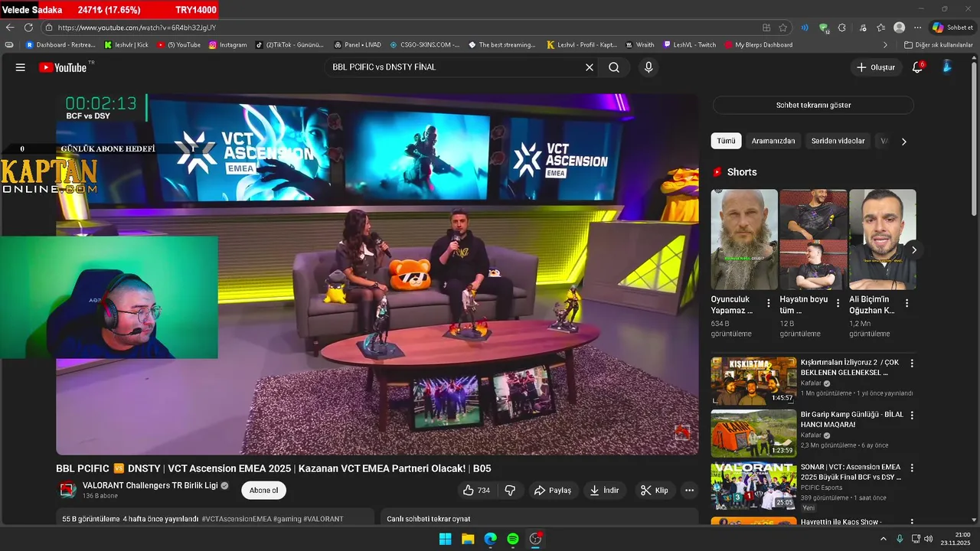The width and height of the screenshot is (980, 551).
Task: Click the main video player
Action: point(377,275)
